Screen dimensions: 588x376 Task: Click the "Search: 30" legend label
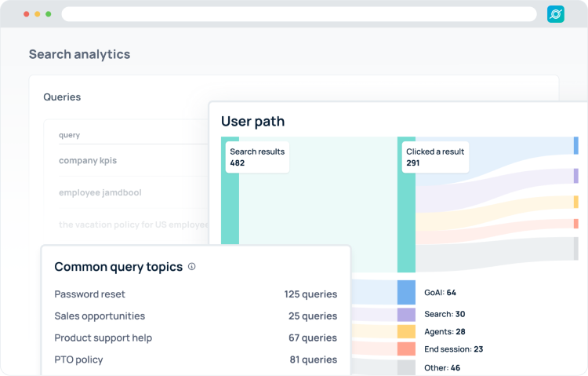445,314
